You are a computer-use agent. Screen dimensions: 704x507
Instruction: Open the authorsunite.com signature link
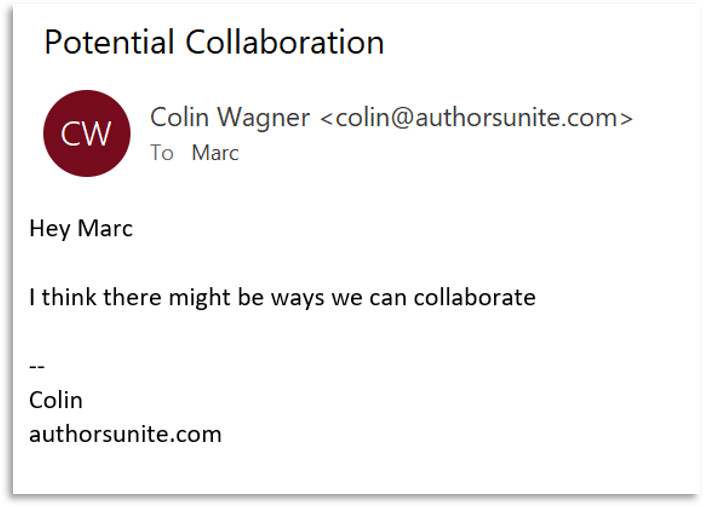coord(125,434)
